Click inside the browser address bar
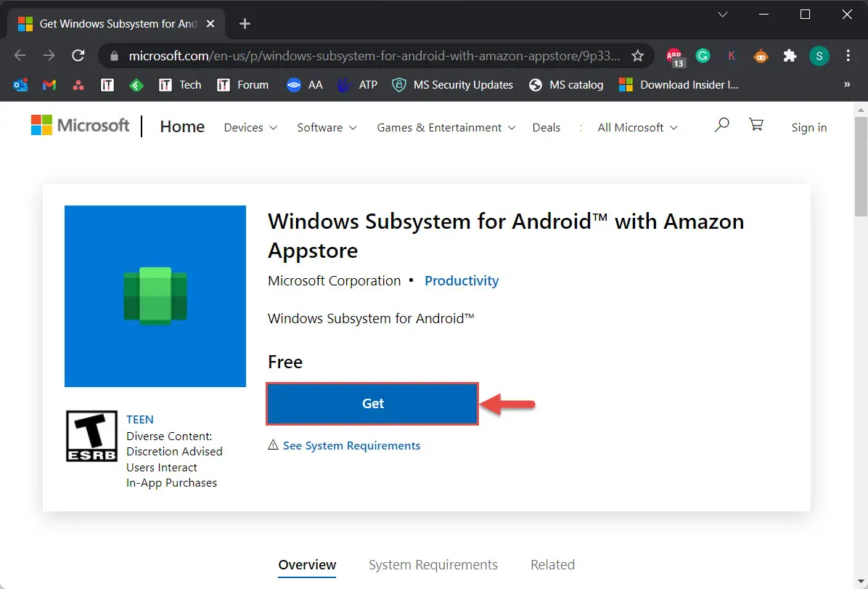868x589 pixels. point(363,55)
